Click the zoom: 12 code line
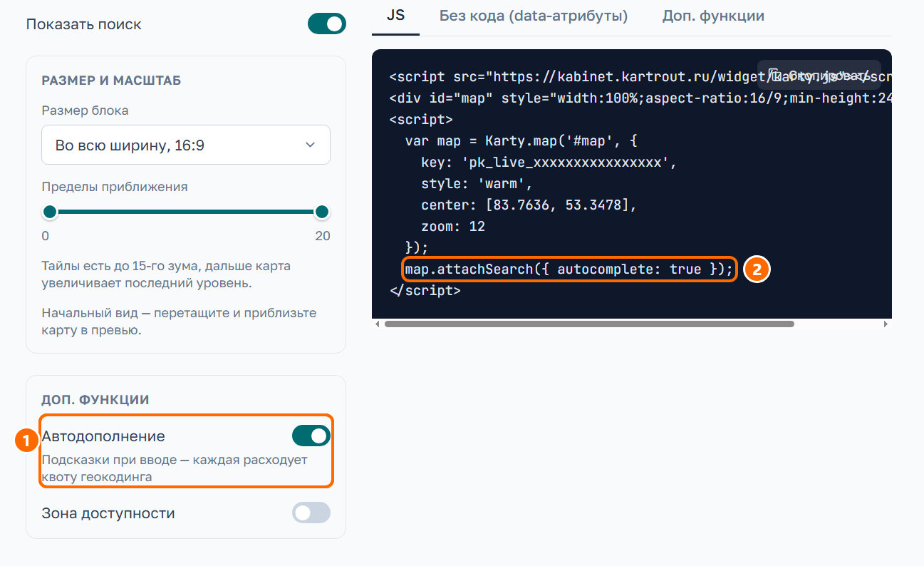 [x=453, y=227]
